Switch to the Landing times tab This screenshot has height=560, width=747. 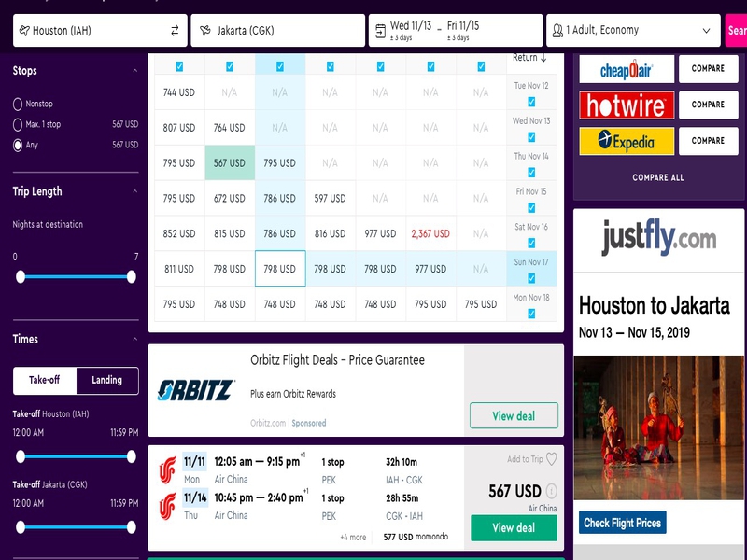pos(107,380)
